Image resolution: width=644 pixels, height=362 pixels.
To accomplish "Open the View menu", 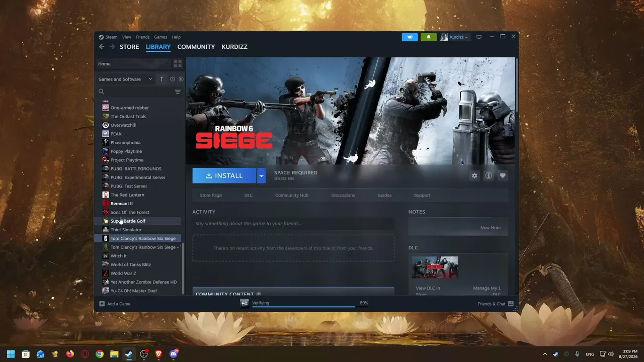I will tap(127, 37).
